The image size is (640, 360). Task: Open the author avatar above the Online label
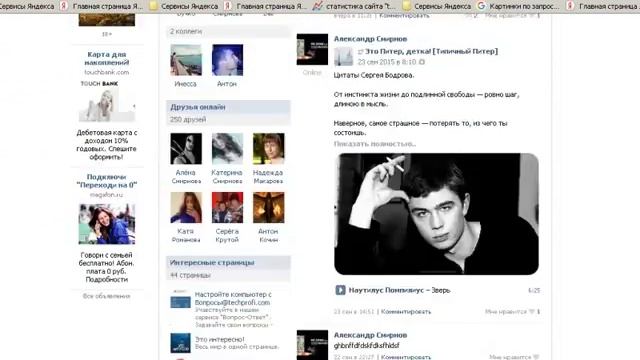point(312,49)
